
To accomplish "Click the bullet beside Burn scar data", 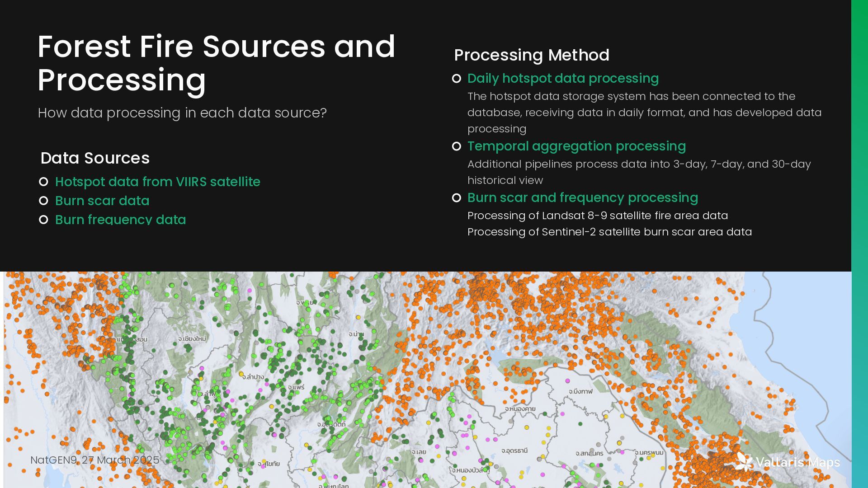I will [43, 201].
